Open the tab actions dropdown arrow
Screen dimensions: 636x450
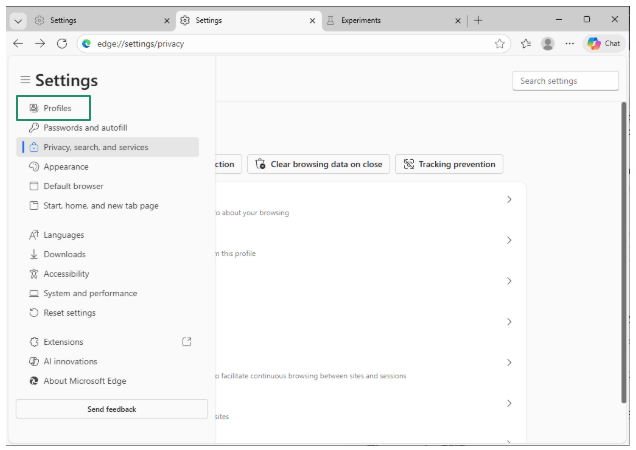pyautogui.click(x=18, y=20)
